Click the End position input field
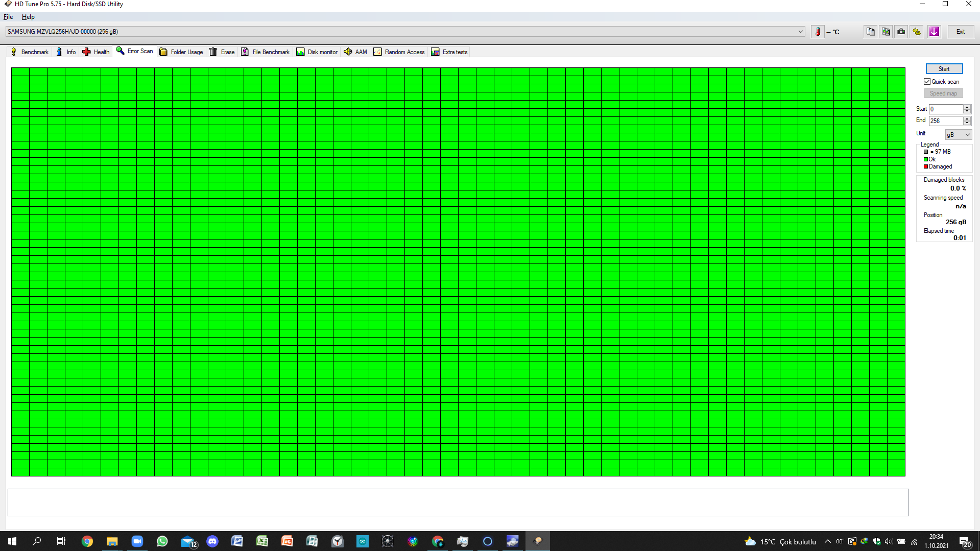 (x=946, y=121)
